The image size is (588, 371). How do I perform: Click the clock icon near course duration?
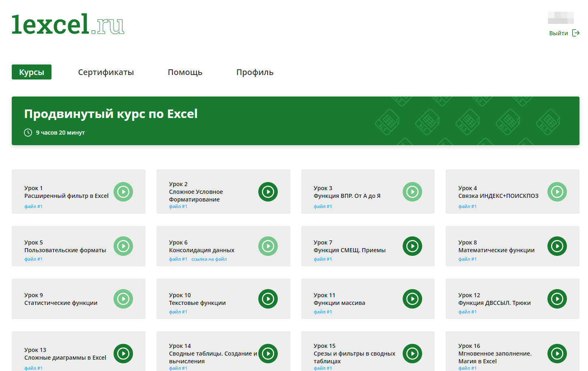coord(28,133)
